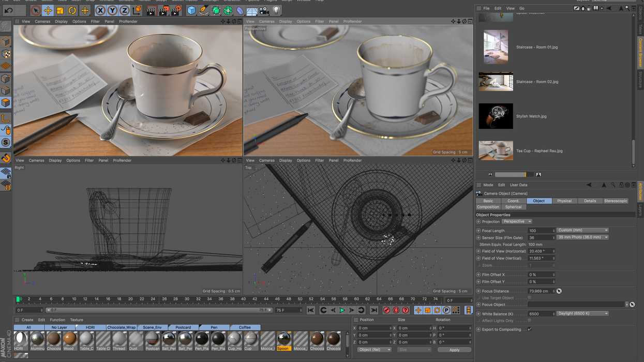
Task: Toggle the Y axis lock
Action: pyautogui.click(x=112, y=10)
